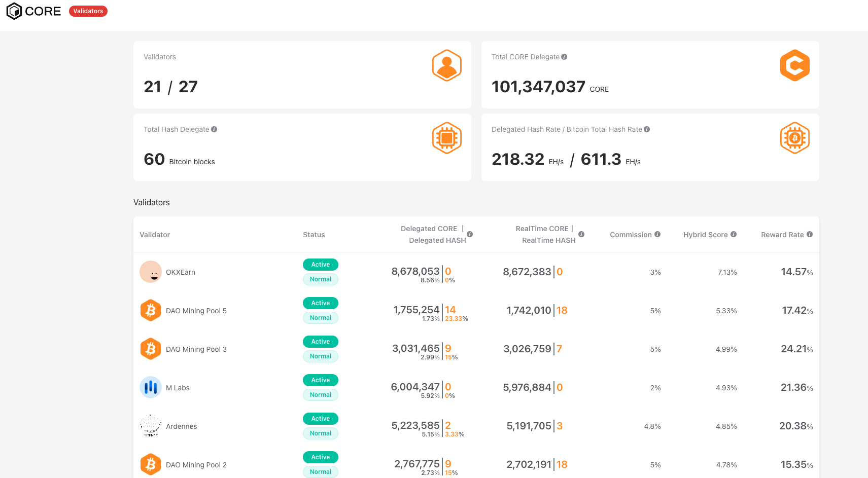The image size is (868, 478).
Task: Click the orange chip icon in Hash Delegate card
Action: [446, 138]
